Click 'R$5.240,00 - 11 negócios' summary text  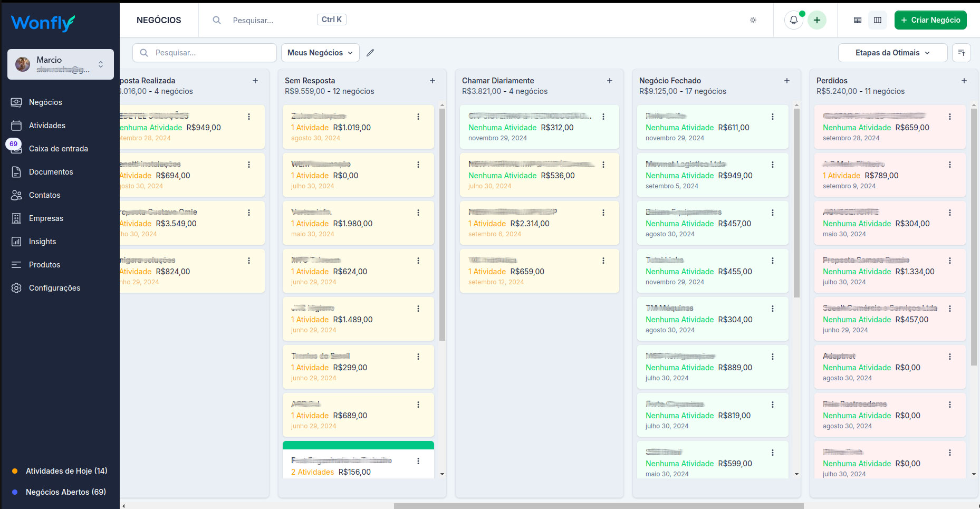click(860, 91)
